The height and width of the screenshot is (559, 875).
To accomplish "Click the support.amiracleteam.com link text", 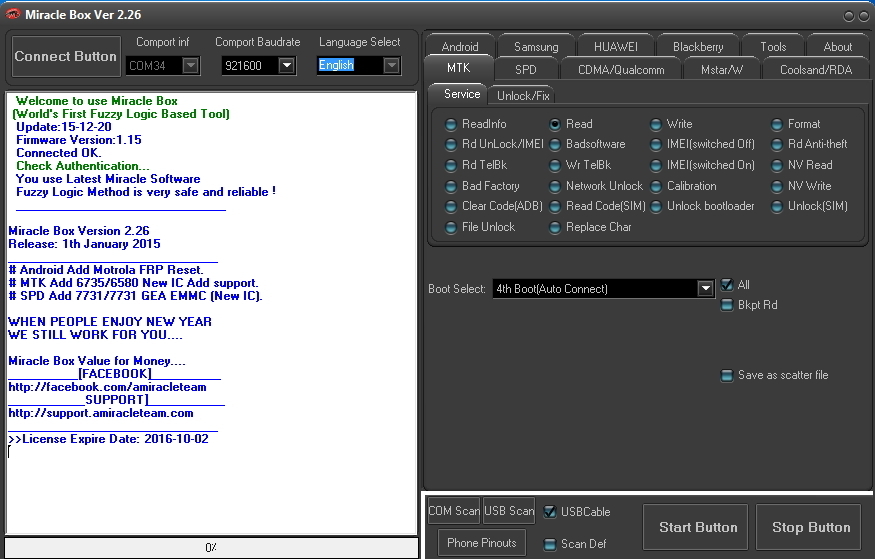I will pyautogui.click(x=101, y=413).
